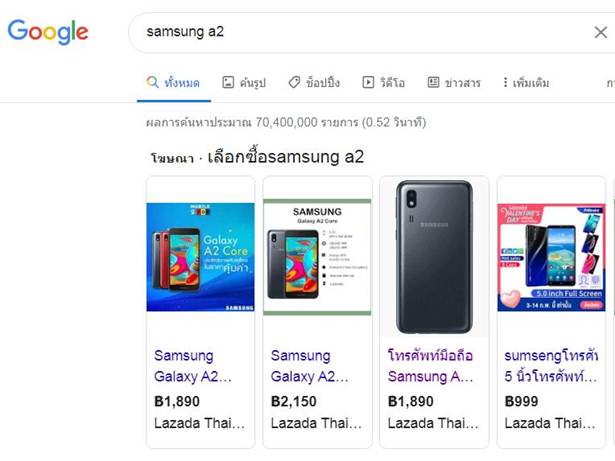
Task: Click the three-dot icon beside เพิ่มเติม
Action: [505, 82]
